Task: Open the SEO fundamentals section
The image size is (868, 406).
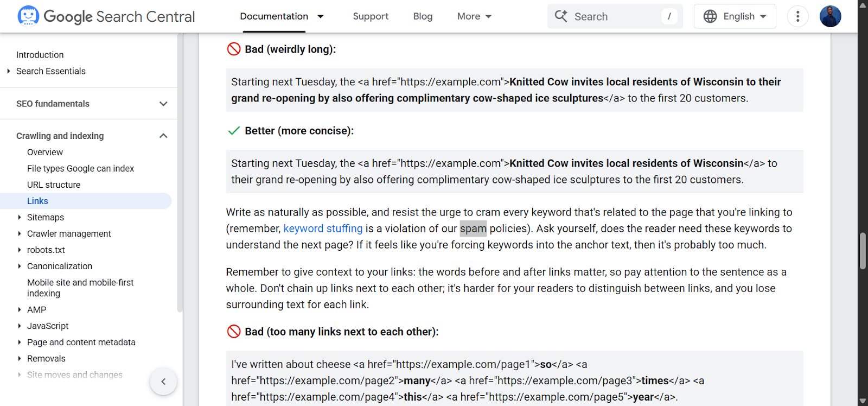Action: click(x=53, y=104)
